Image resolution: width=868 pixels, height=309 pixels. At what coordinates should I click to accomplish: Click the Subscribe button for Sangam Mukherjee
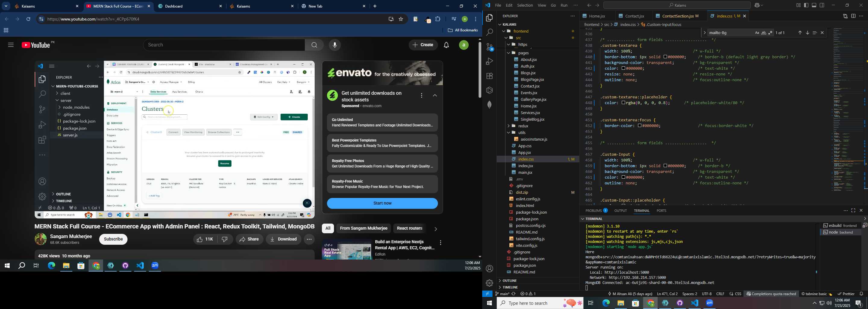coord(113,240)
